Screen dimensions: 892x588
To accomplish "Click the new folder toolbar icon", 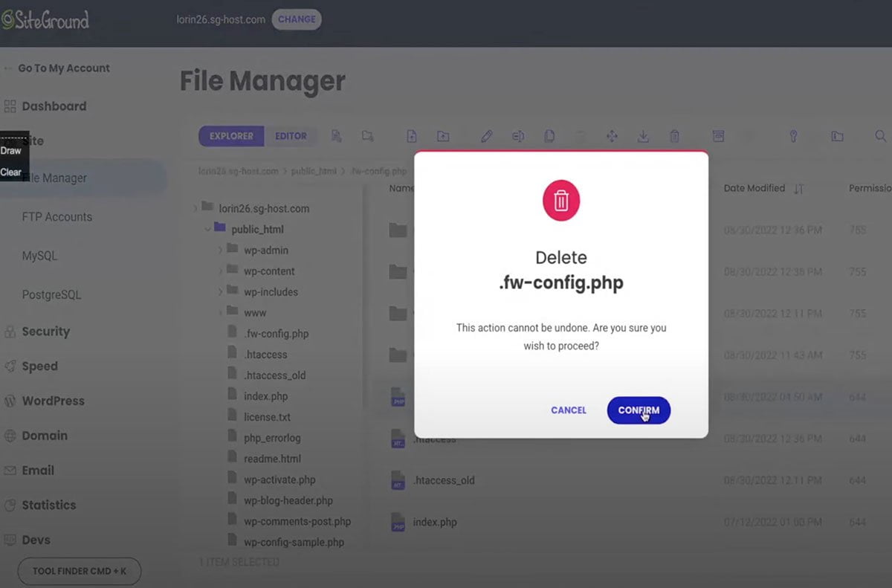I will point(368,136).
